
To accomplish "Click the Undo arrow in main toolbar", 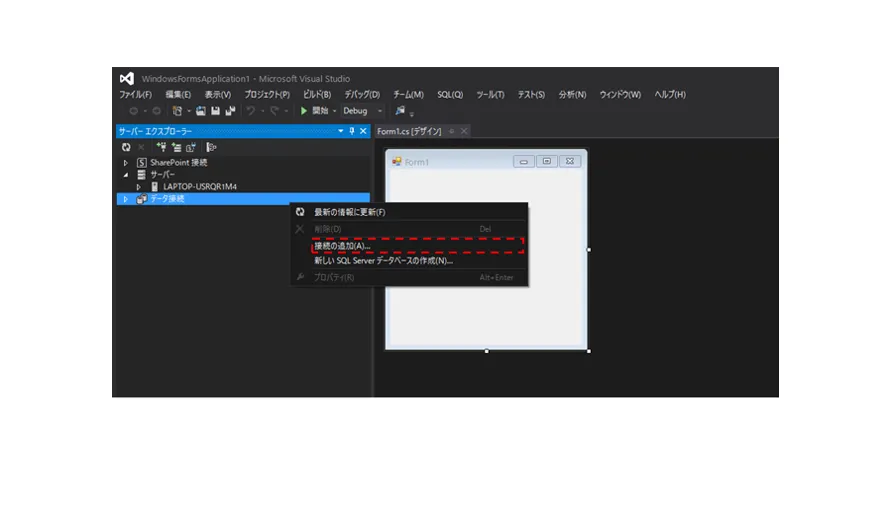I will coord(251,111).
